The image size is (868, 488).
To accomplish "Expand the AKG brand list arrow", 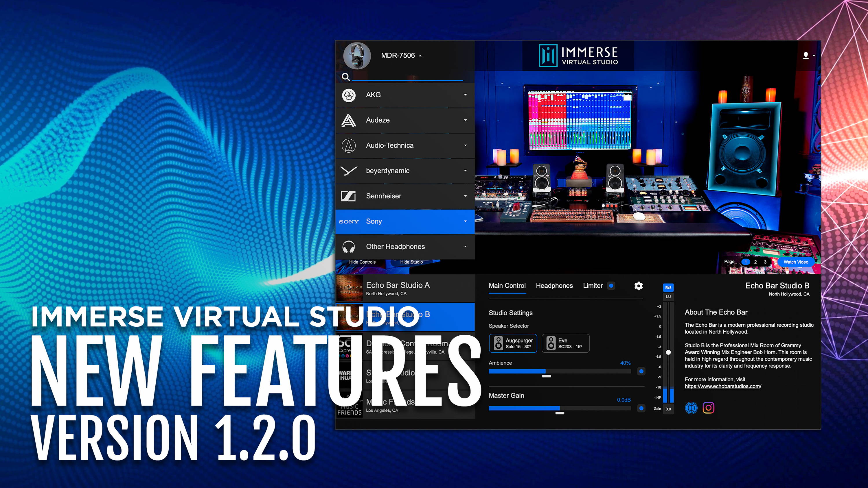I will tap(465, 95).
